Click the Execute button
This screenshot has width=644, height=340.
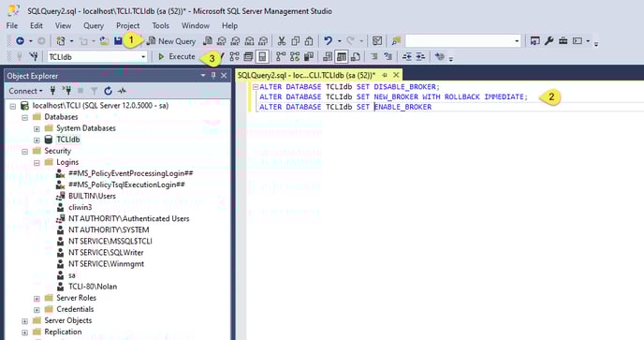177,57
